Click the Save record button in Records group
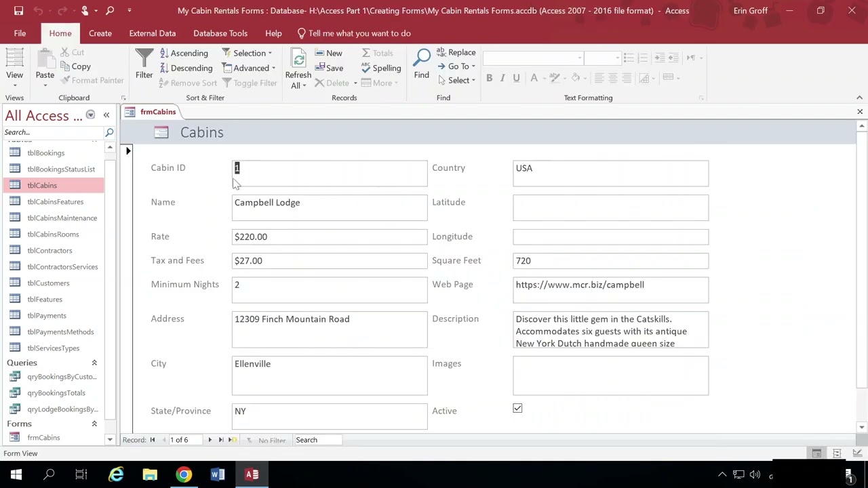Screen dimensions: 868x488 329,68
